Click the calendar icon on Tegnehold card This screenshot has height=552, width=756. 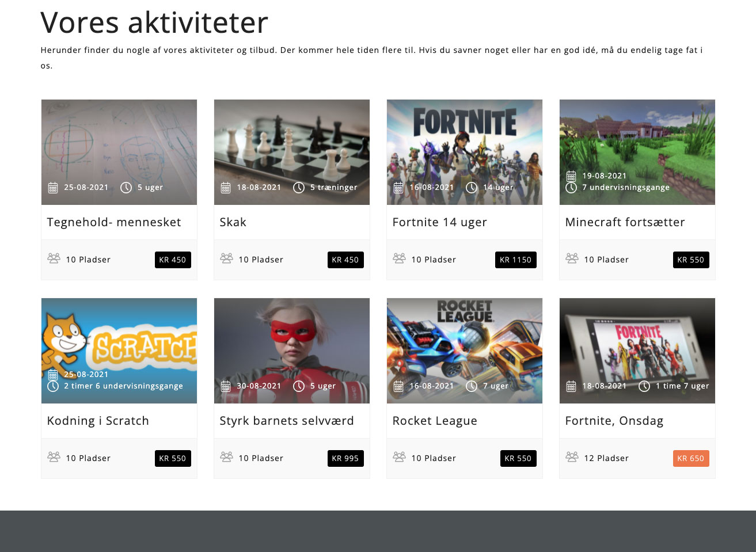53,188
